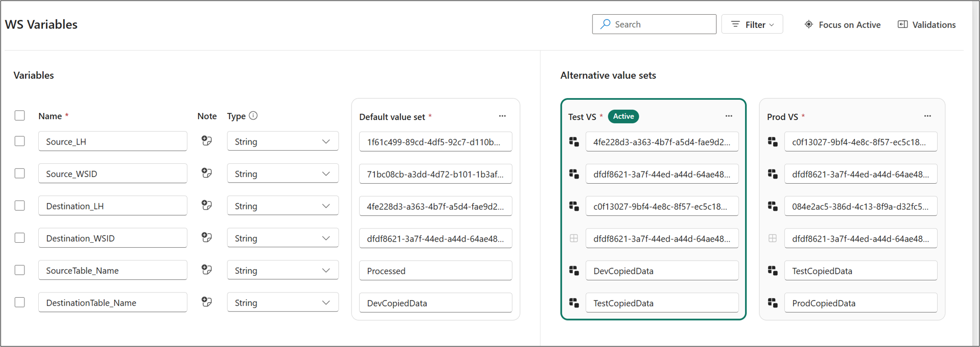Tick the Destination_LH row checkbox
980x347 pixels.
(20, 206)
